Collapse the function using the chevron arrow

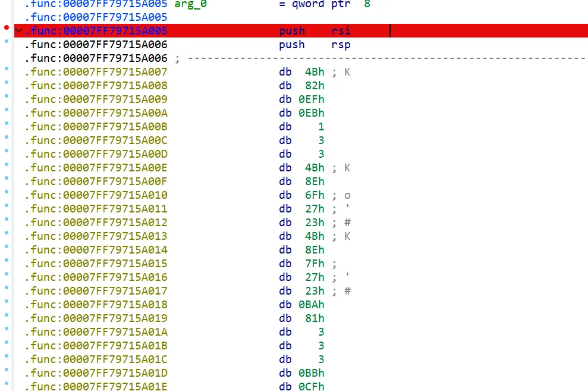(x=18, y=31)
